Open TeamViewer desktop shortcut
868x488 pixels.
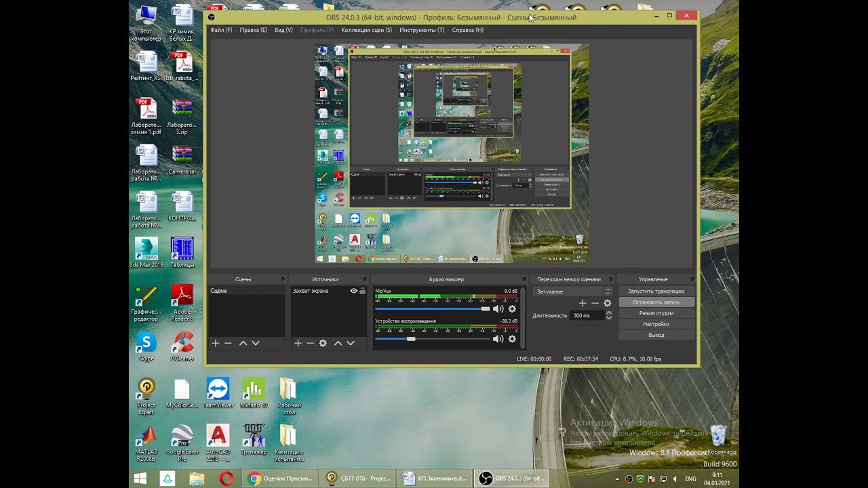tap(218, 393)
